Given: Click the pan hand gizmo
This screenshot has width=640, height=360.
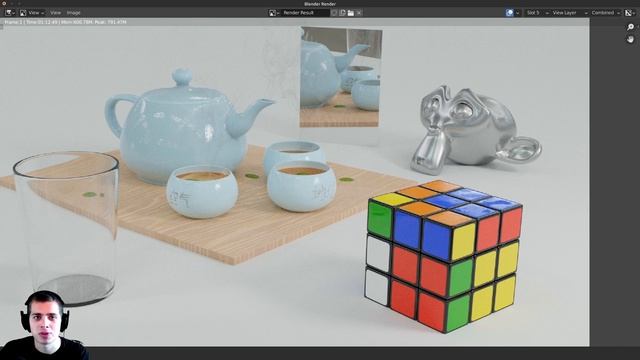Looking at the screenshot, I should [631, 39].
